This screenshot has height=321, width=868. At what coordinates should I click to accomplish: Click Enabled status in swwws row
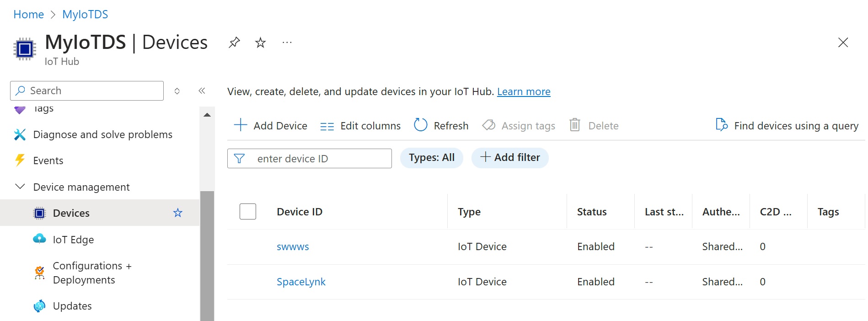596,246
